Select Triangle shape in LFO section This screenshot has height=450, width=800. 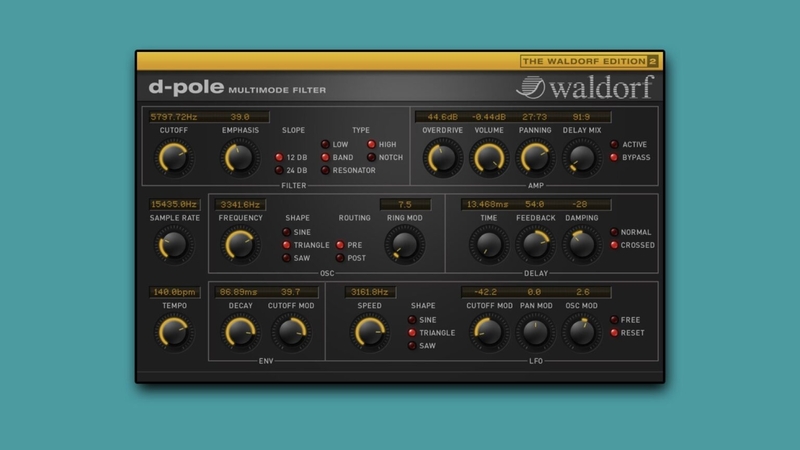(x=412, y=333)
